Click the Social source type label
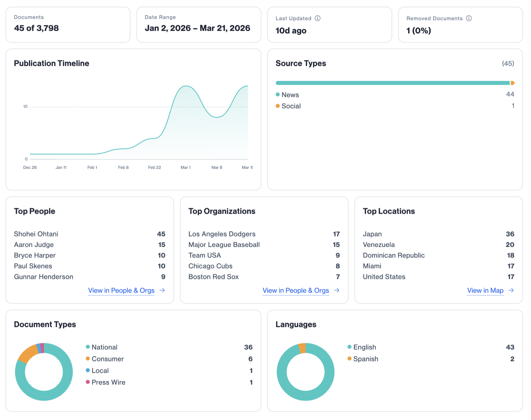 pyautogui.click(x=291, y=106)
